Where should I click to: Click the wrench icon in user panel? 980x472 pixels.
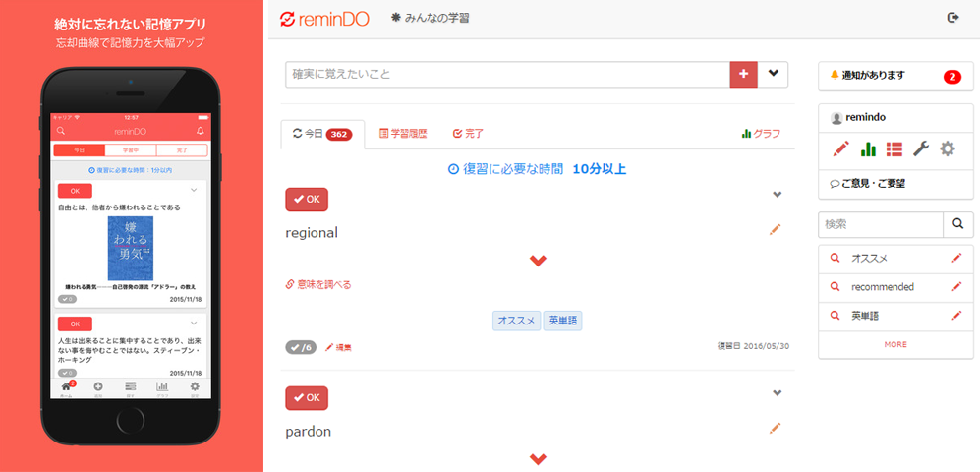point(921,148)
